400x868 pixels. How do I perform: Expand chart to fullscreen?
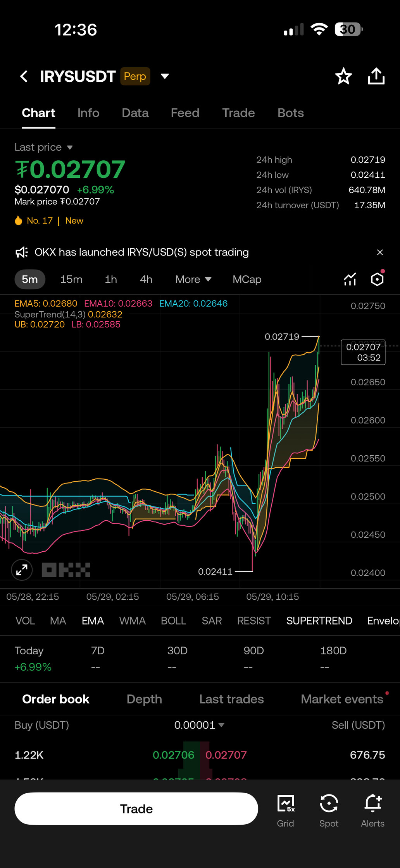coord(22,570)
